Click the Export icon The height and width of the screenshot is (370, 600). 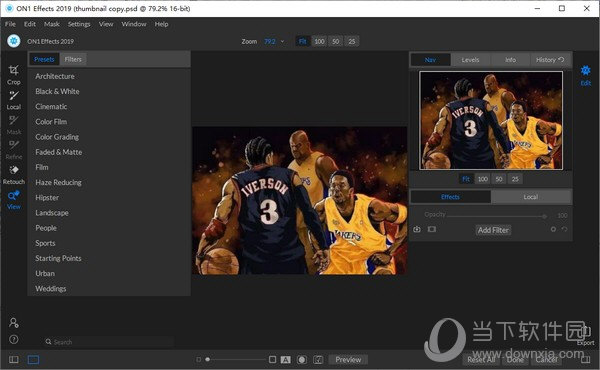coord(585,335)
